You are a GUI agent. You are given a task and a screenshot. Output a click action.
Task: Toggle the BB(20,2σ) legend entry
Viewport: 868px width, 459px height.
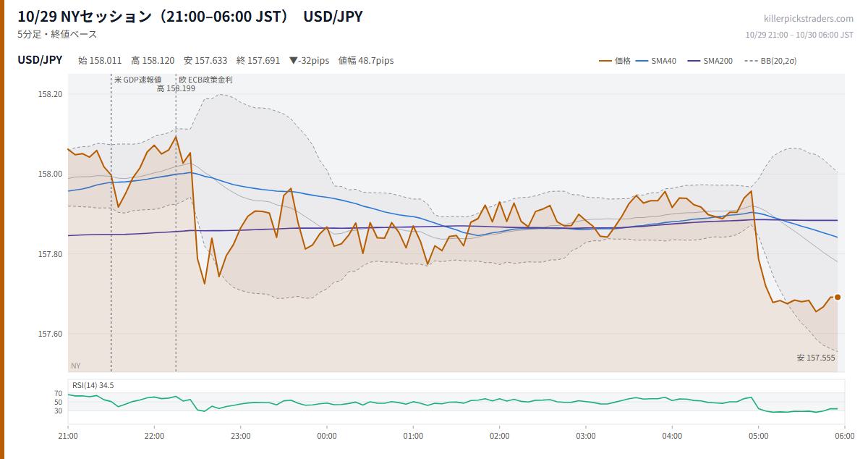(770, 61)
